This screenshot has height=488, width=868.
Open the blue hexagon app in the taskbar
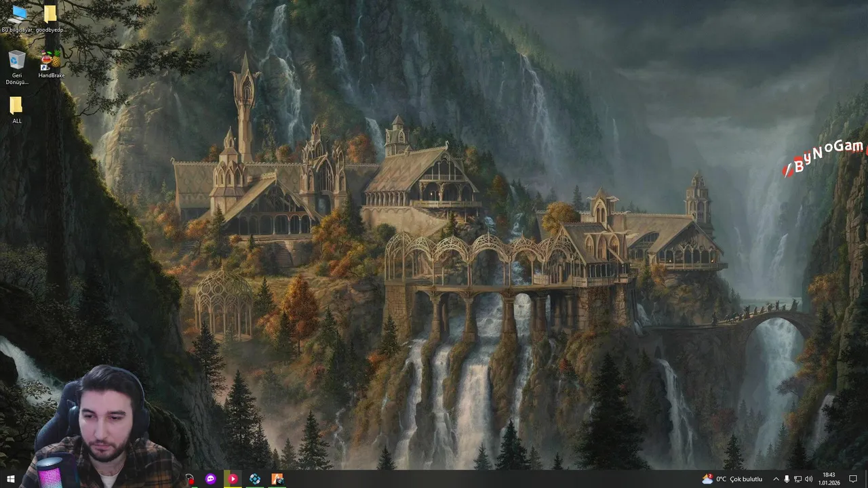(255, 479)
